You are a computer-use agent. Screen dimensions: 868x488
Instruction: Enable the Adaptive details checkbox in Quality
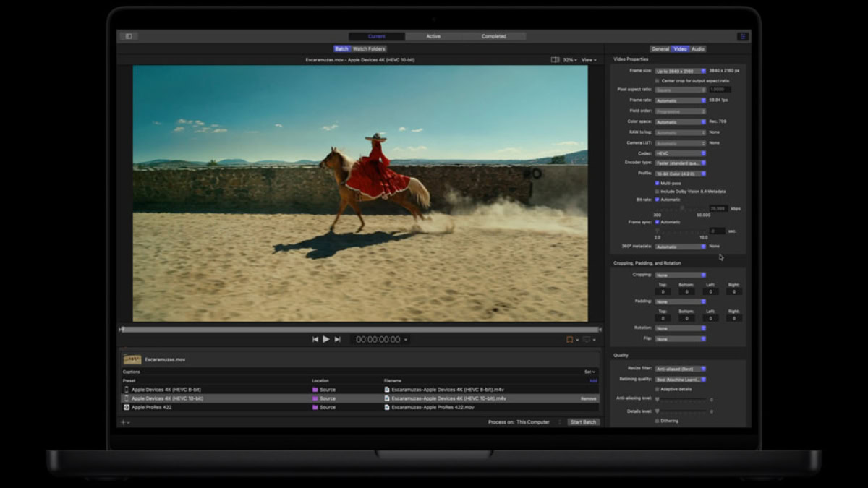point(657,388)
